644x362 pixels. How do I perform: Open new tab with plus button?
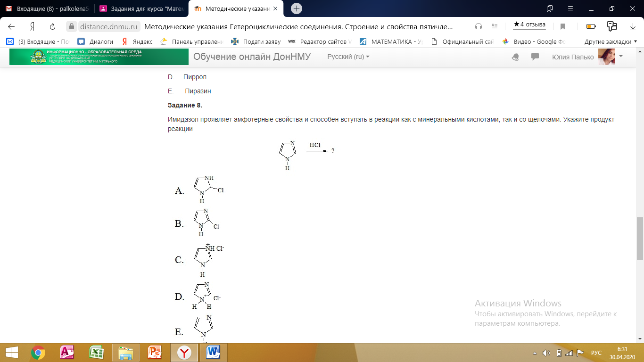296,8
